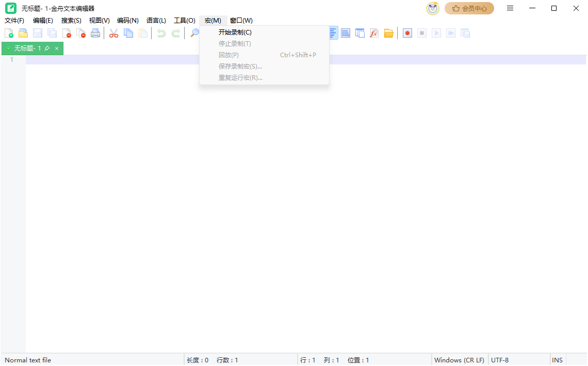Click the 长度 : 0 status text
Image resolution: width=588 pixels, height=366 pixels.
[x=197, y=360]
